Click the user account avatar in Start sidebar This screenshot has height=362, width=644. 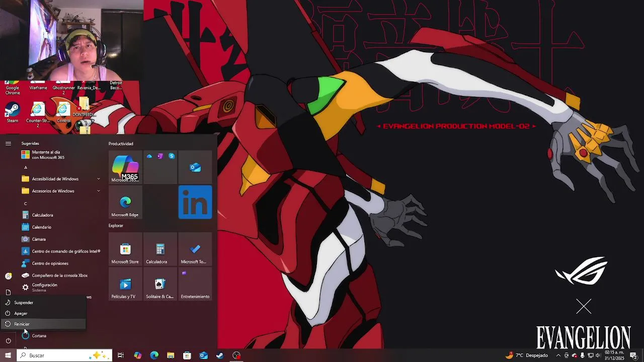8,276
